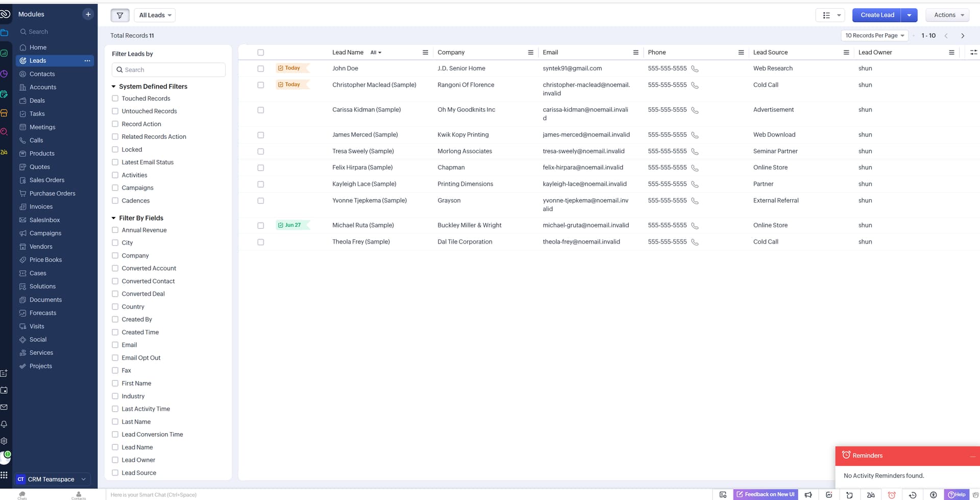980x500 pixels.
Task: Open Lead Name All alphabet dropdown
Action: [x=376, y=53]
